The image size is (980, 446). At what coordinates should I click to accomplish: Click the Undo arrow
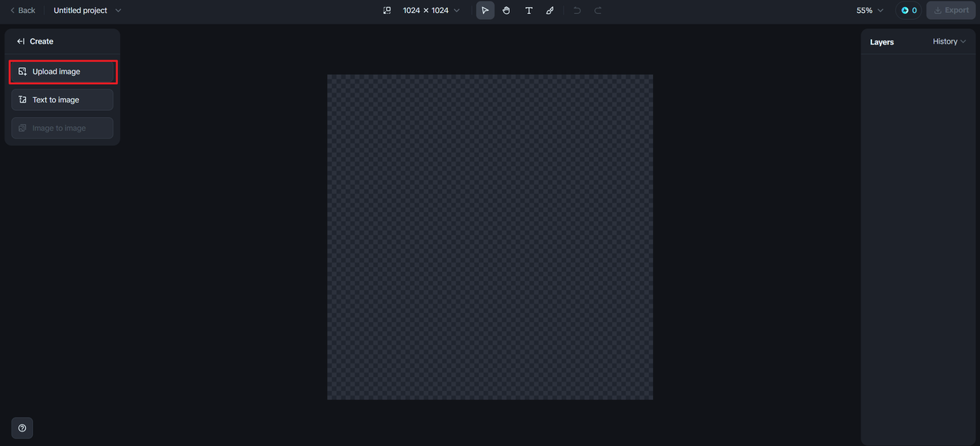point(577,11)
